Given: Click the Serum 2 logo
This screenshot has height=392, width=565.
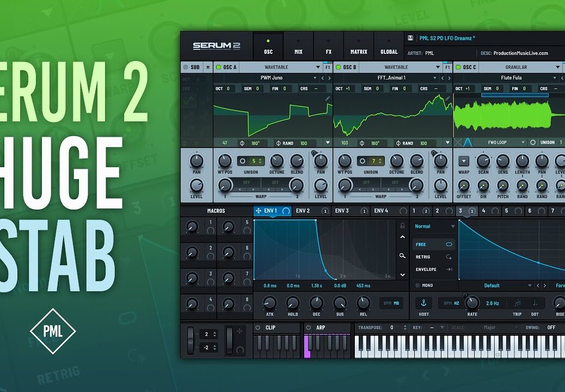Looking at the screenshot, I should [x=216, y=46].
